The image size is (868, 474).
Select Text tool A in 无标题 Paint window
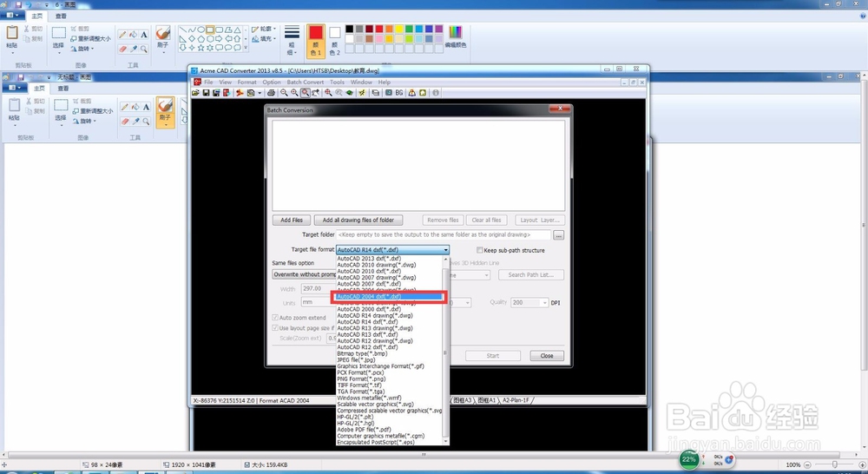point(146,107)
